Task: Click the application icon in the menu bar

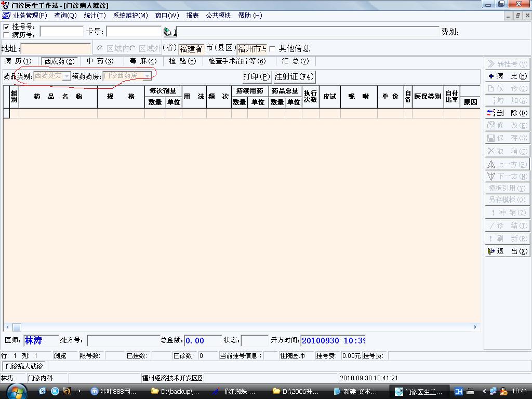Action: [6, 15]
